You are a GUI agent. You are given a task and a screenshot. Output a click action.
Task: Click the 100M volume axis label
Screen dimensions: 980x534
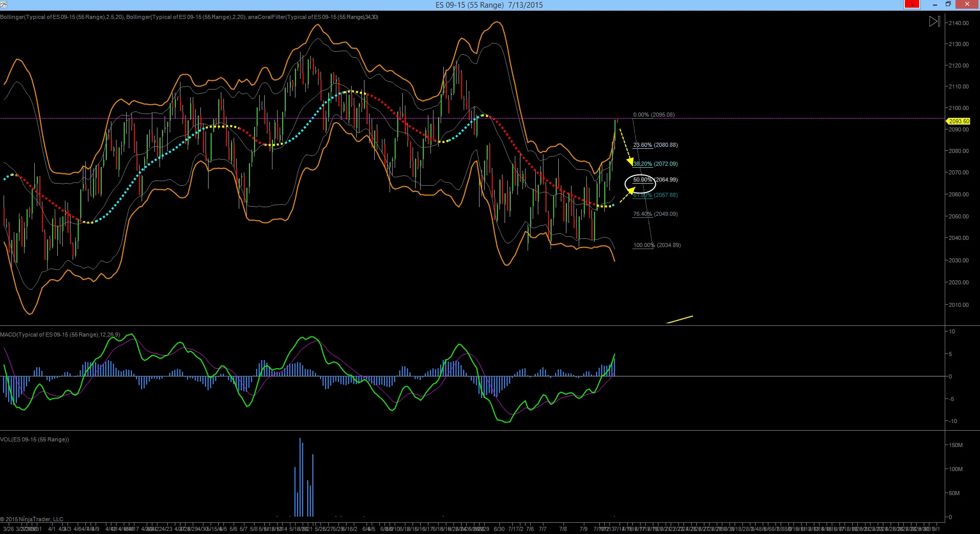tap(955, 469)
